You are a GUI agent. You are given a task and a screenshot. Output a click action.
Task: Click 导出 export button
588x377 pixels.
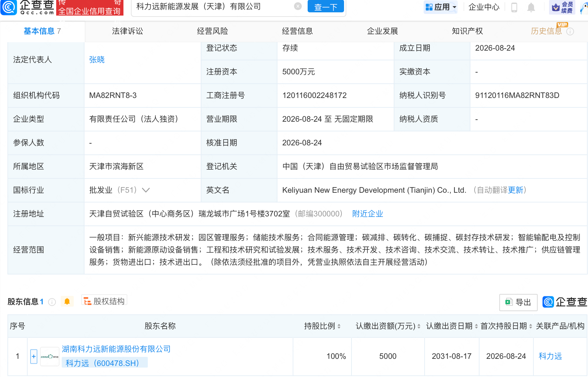[x=518, y=302]
